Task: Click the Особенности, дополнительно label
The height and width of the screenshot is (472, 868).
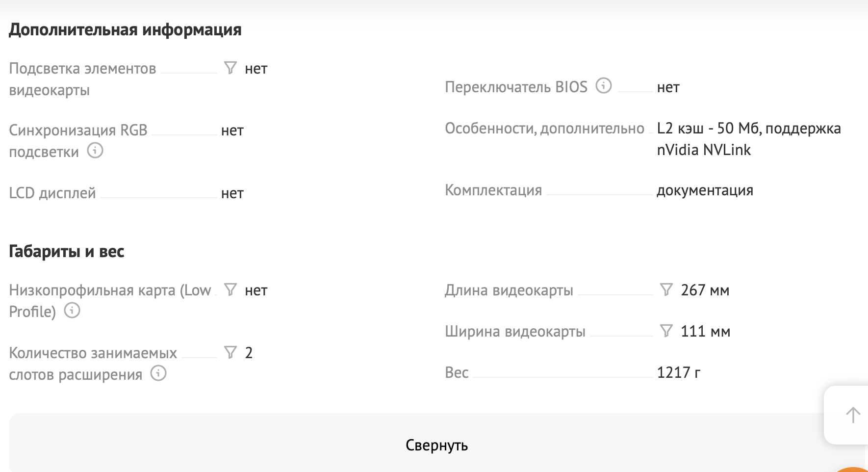Action: click(x=544, y=128)
